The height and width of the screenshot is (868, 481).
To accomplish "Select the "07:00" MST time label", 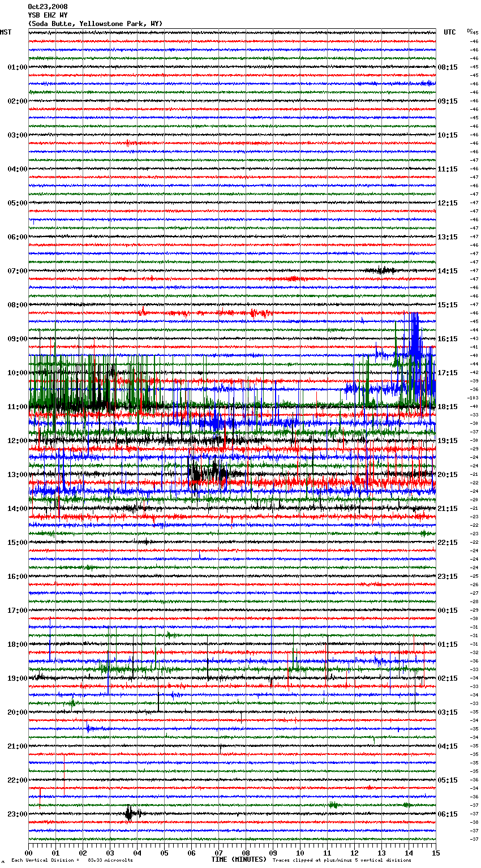I will (x=18, y=271).
